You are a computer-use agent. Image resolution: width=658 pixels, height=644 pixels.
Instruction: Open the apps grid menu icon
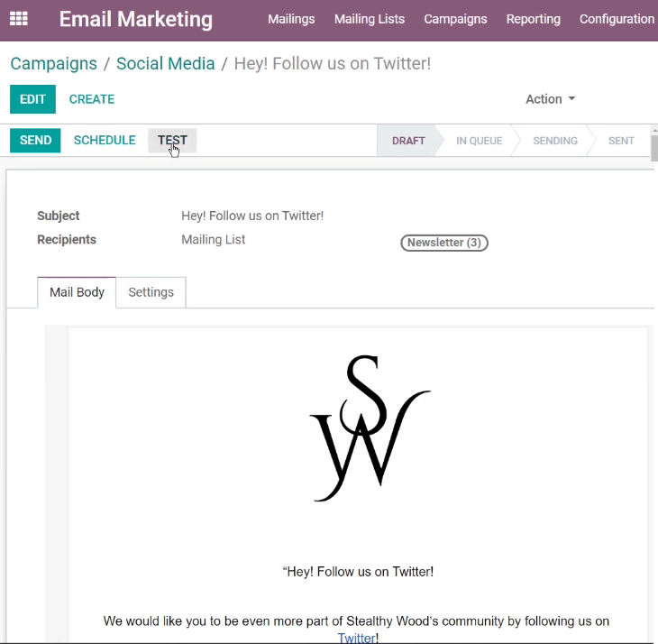click(x=18, y=19)
